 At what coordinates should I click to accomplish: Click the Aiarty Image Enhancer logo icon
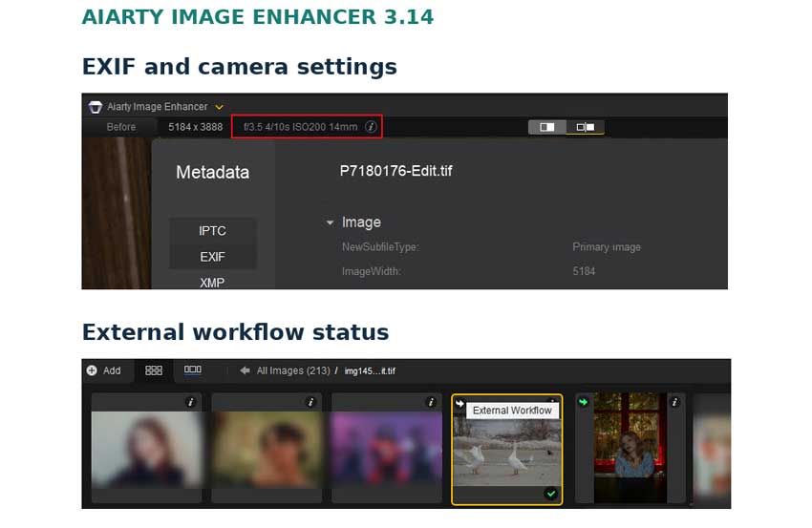[x=96, y=107]
